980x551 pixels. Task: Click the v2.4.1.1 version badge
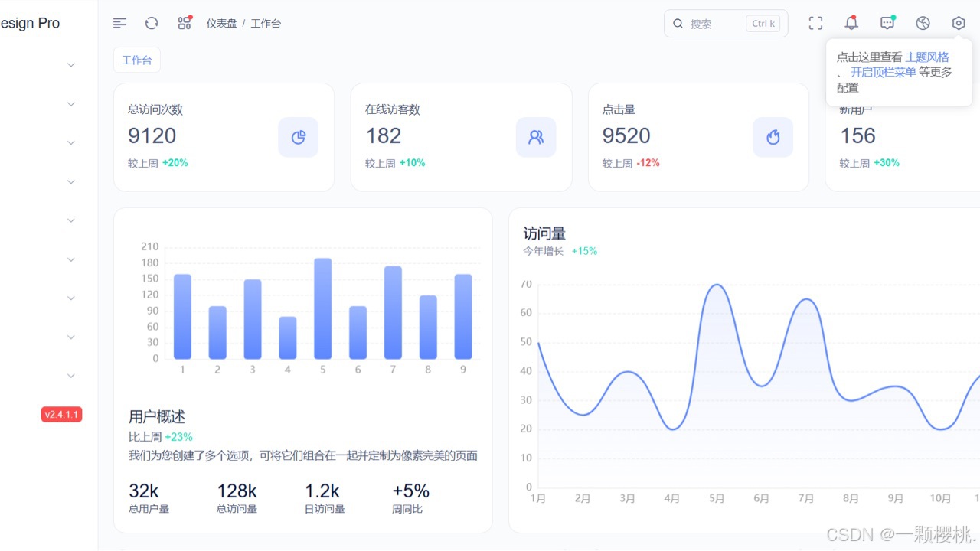pyautogui.click(x=61, y=415)
